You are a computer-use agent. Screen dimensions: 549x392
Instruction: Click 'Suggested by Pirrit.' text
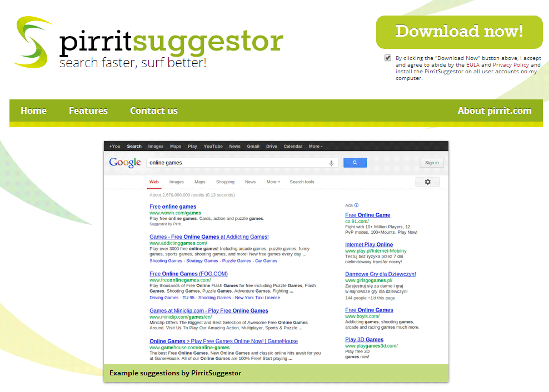click(165, 224)
